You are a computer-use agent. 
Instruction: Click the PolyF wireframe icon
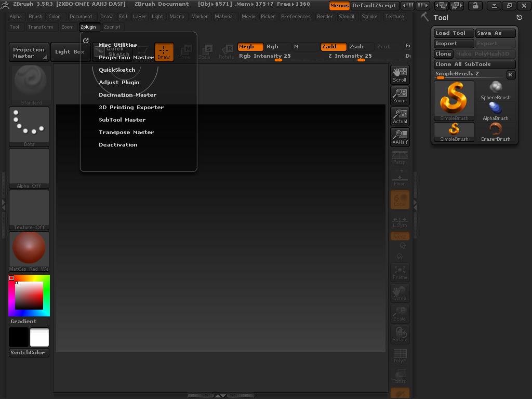point(400,355)
